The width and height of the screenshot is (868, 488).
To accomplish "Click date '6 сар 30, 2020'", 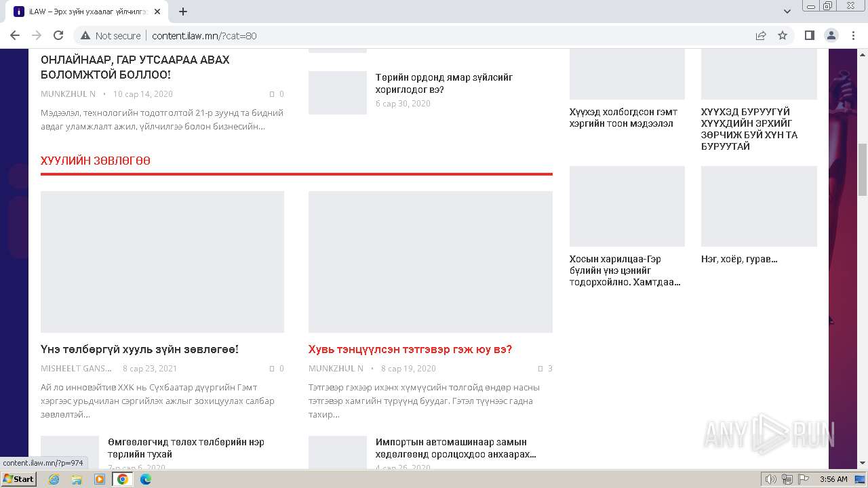I will [x=403, y=104].
